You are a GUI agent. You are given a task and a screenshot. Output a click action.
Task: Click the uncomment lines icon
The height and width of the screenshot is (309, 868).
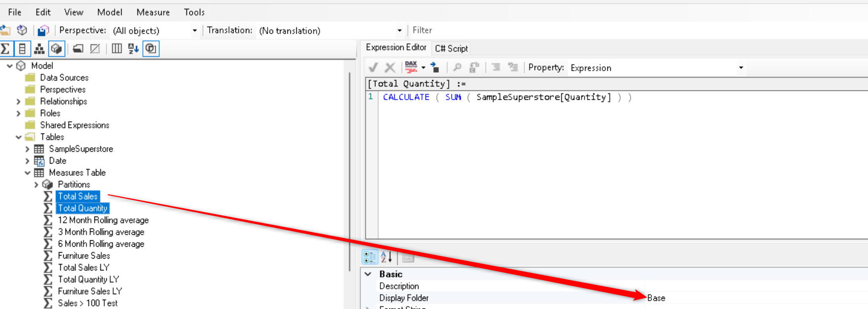(x=513, y=67)
